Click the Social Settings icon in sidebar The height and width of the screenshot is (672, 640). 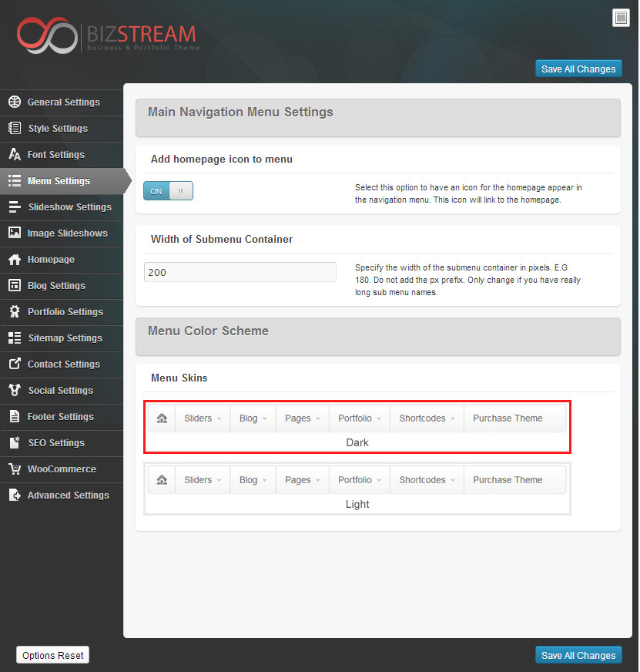click(14, 390)
